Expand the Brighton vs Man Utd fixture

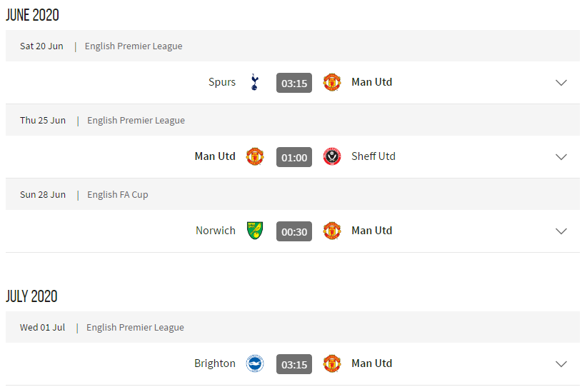[x=561, y=364]
